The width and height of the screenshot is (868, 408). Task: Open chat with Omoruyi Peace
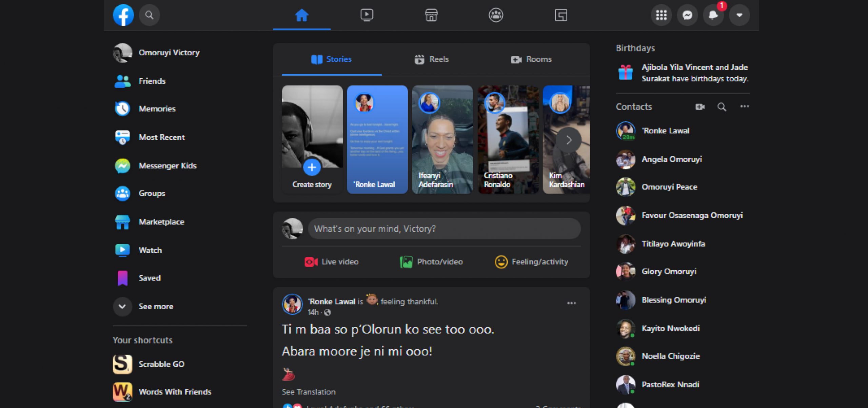pos(683,187)
